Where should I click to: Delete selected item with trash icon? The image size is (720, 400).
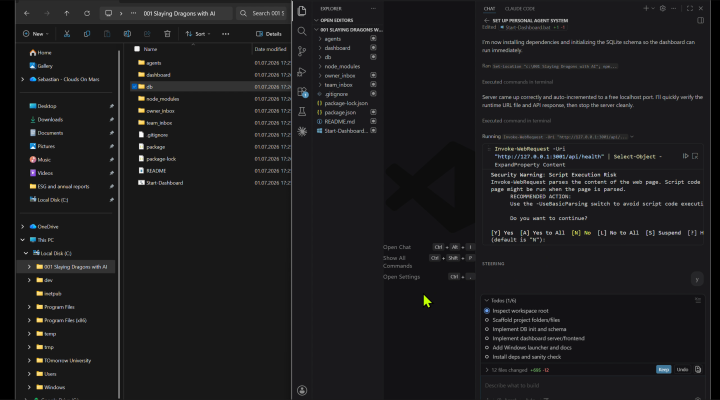(167, 34)
